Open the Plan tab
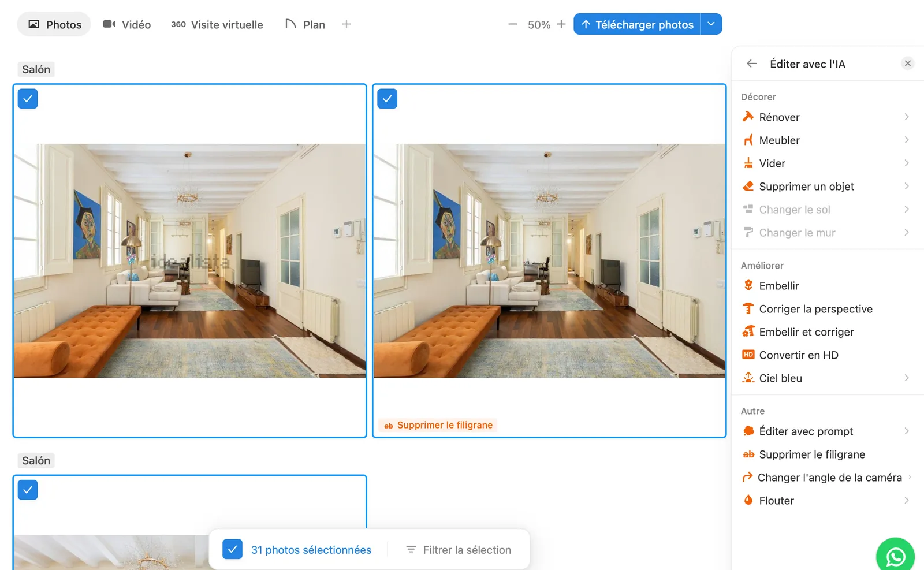Screen dimensions: 924x570 click(x=305, y=24)
